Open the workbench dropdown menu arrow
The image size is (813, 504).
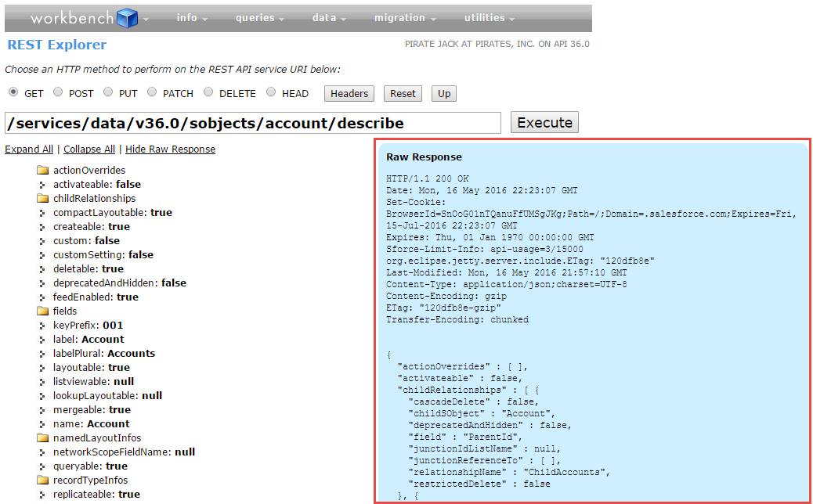[146, 19]
